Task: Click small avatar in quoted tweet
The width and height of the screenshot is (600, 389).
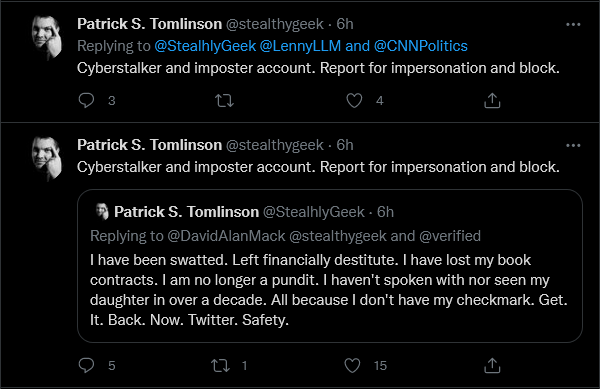Action: tap(102, 212)
